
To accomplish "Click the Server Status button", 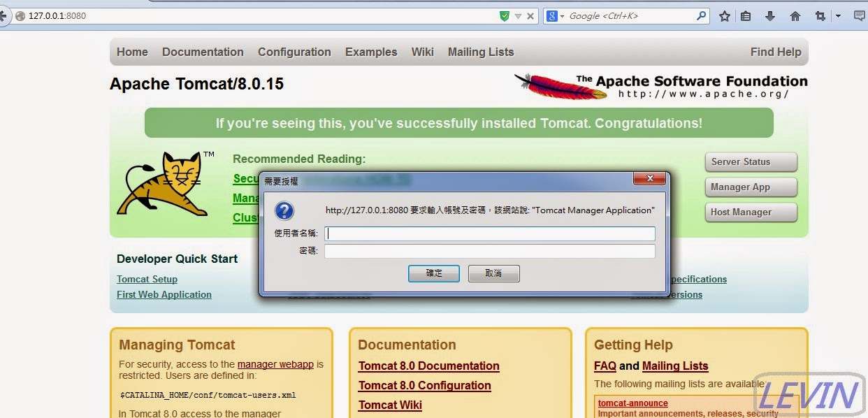I will click(751, 161).
